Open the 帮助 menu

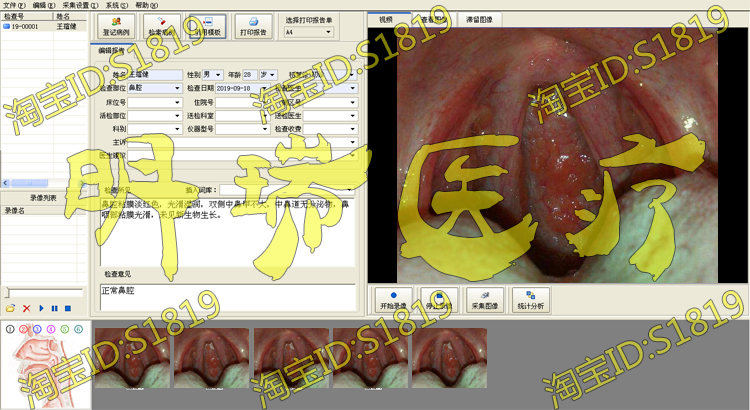(x=146, y=5)
